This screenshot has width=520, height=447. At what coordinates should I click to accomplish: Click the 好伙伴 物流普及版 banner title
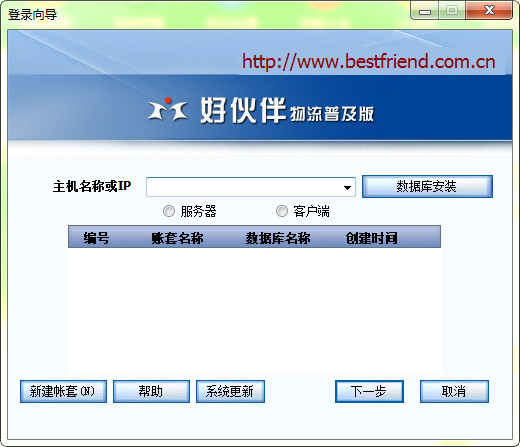click(287, 111)
